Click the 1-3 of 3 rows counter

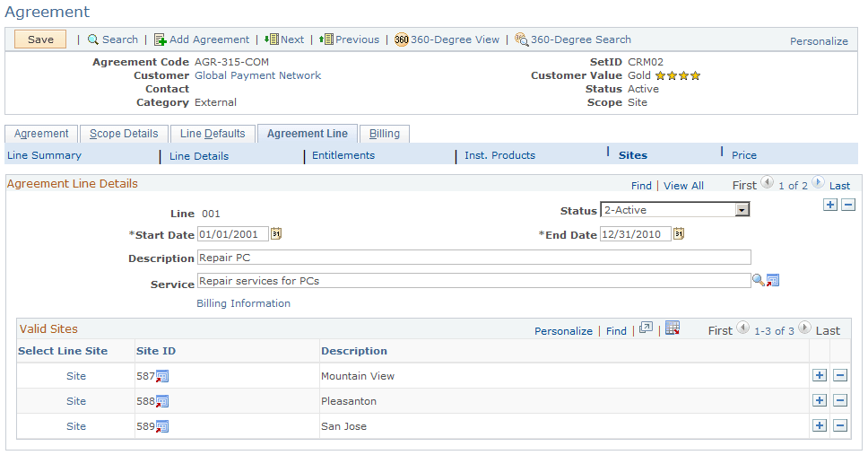point(774,331)
